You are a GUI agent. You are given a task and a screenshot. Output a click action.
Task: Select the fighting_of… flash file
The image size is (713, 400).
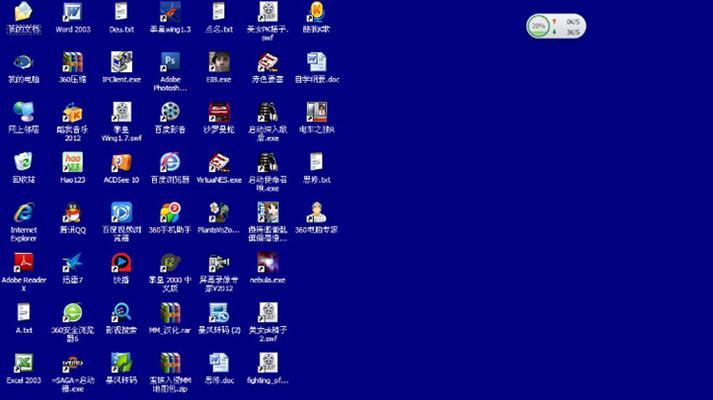[268, 363]
